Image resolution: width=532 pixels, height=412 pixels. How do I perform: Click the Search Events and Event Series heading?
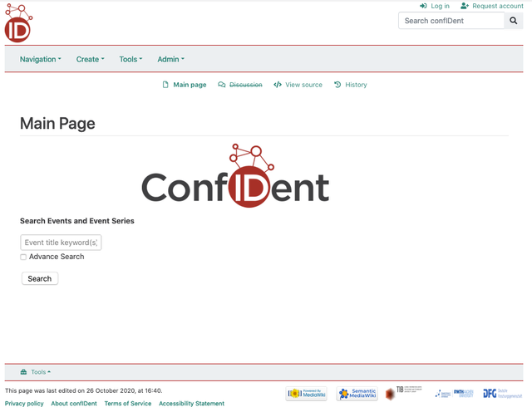77,221
